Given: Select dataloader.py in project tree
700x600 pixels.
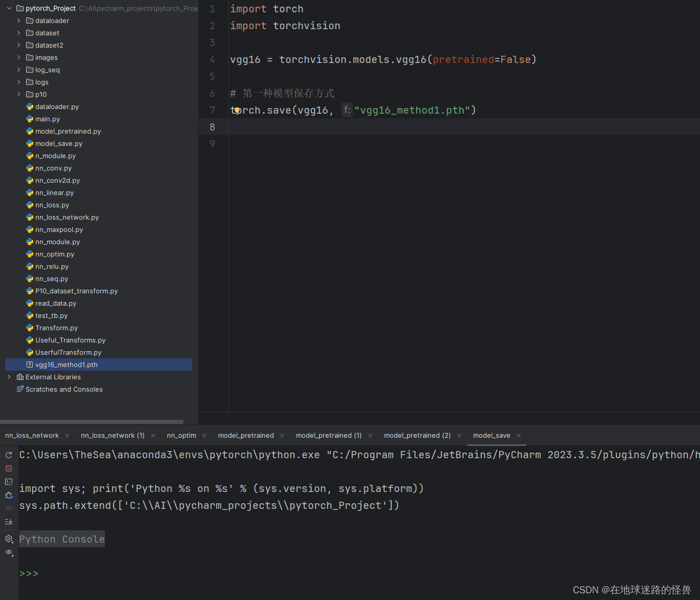Looking at the screenshot, I should (x=57, y=106).
